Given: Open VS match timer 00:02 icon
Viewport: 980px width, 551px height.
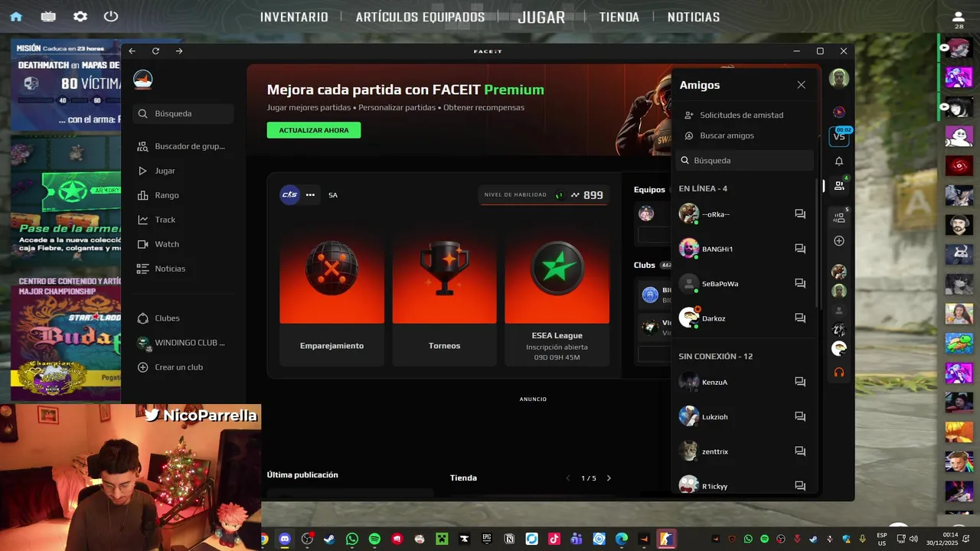Looking at the screenshot, I should click(839, 136).
